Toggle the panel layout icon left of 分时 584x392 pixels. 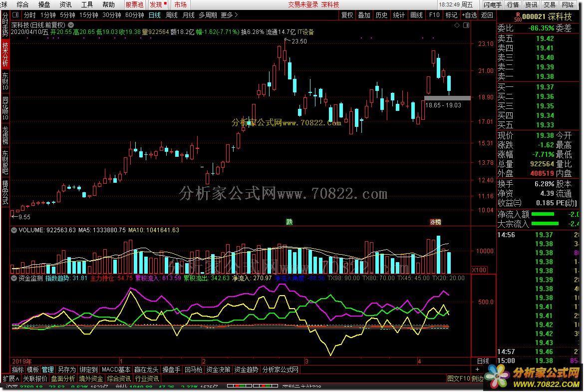(15, 15)
